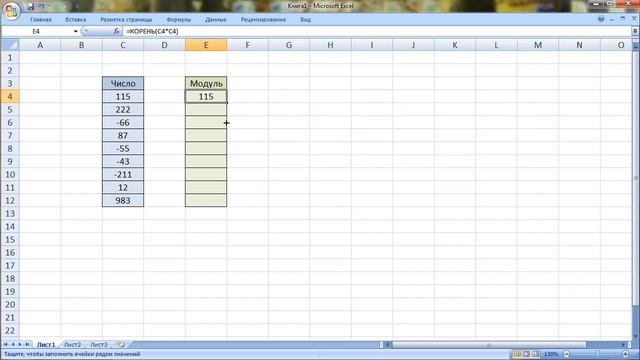Select cell containing 222
The height and width of the screenshot is (360, 640).
coord(123,109)
